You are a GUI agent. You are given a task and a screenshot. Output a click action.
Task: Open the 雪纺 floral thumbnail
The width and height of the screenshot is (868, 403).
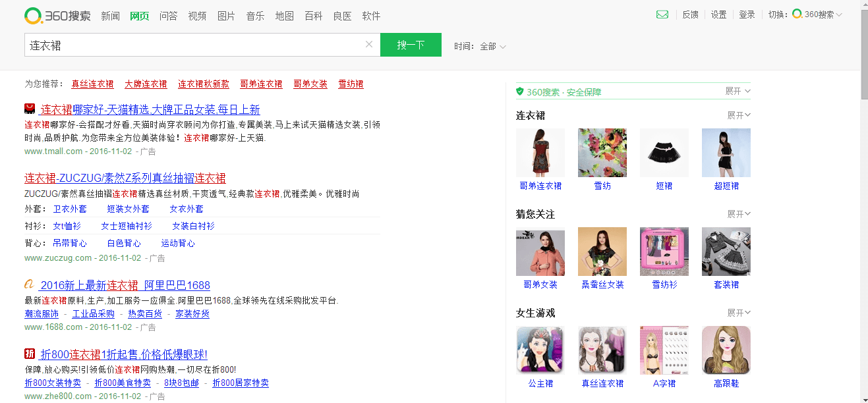pyautogui.click(x=602, y=153)
